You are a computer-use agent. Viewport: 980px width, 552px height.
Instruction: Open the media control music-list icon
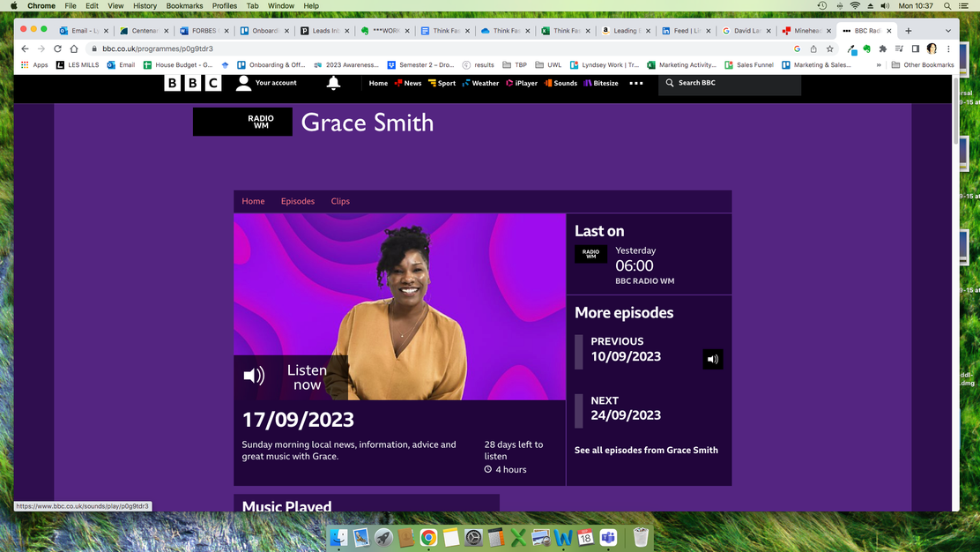899,48
